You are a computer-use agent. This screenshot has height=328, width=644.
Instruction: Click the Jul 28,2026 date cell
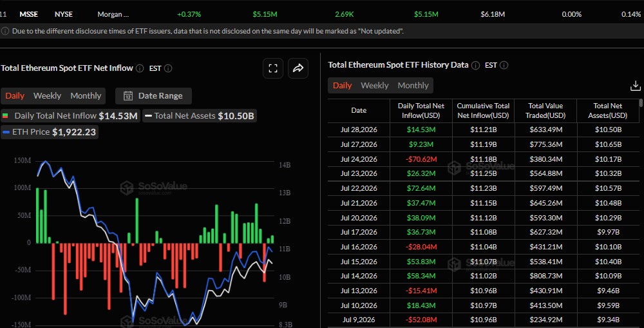pos(359,130)
